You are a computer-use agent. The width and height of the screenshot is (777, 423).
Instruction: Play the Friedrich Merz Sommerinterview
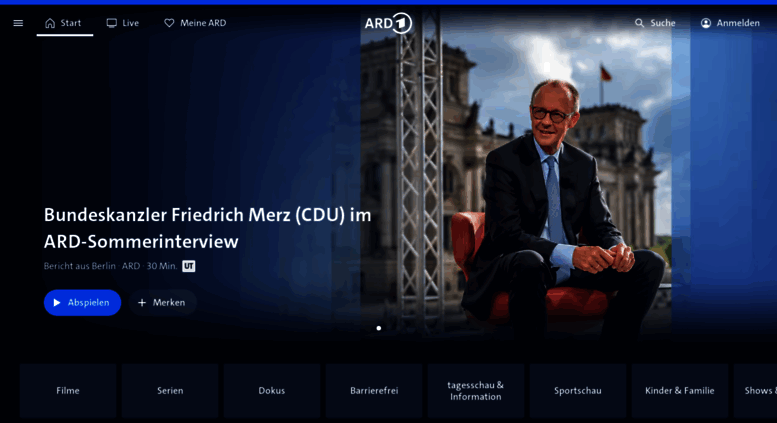click(82, 302)
